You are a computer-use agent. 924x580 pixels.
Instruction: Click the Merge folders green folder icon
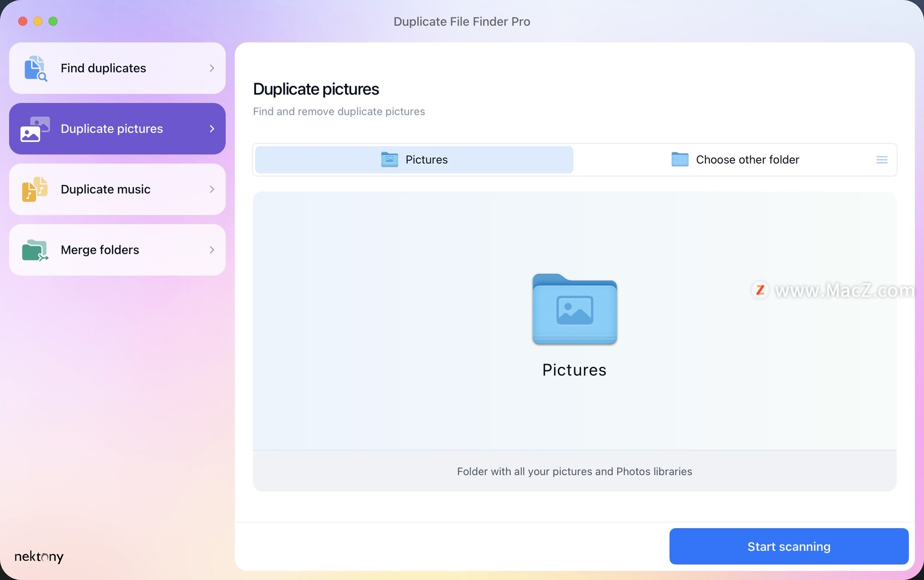point(35,250)
